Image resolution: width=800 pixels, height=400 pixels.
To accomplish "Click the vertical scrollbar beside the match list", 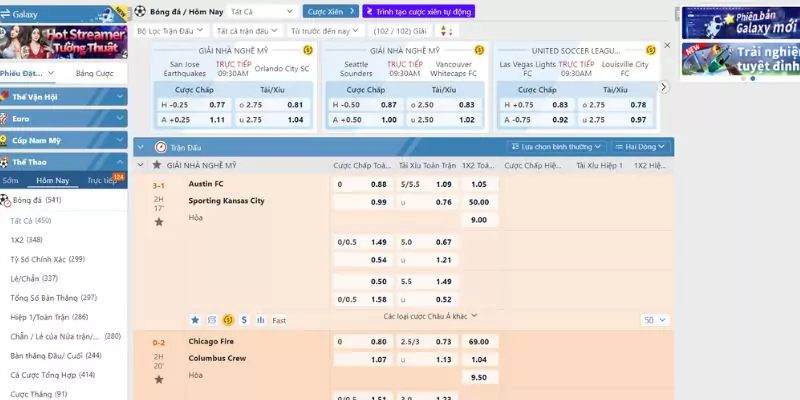I will coord(678,14).
